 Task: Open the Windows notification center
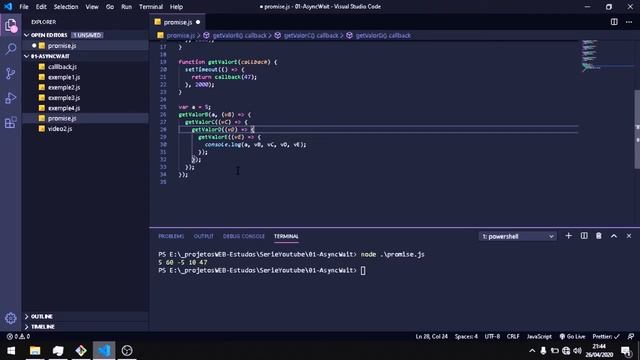point(626,351)
